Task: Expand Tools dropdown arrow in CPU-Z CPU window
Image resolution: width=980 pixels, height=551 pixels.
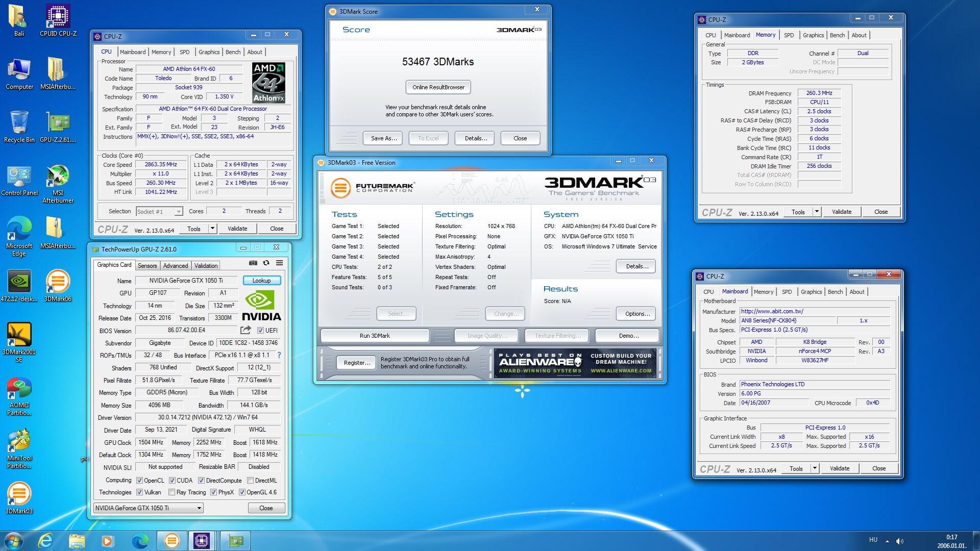Action: [x=212, y=228]
